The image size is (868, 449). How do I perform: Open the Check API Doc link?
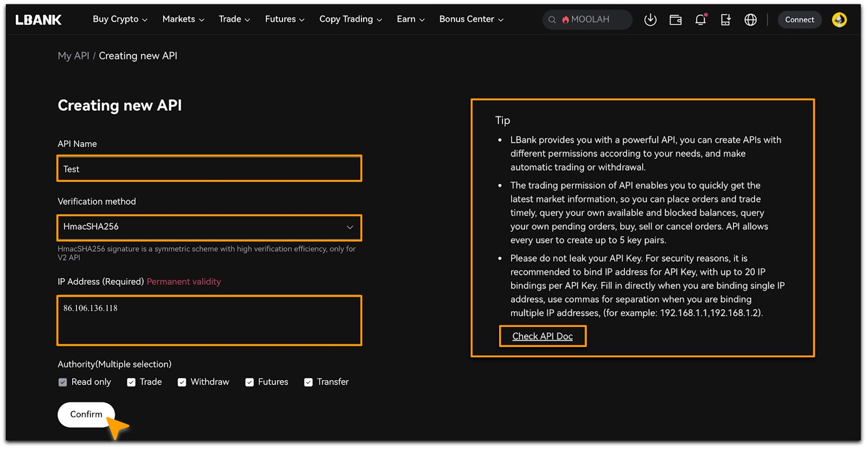coord(542,336)
